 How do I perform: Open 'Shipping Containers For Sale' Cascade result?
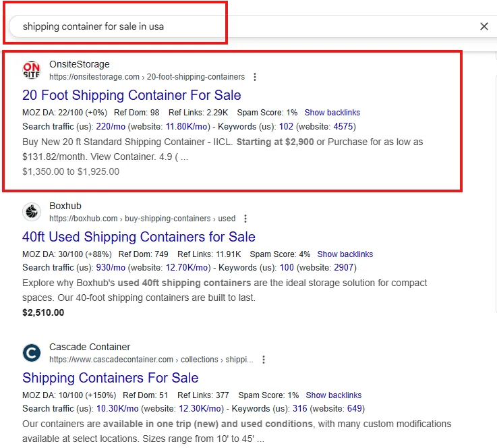(x=111, y=378)
